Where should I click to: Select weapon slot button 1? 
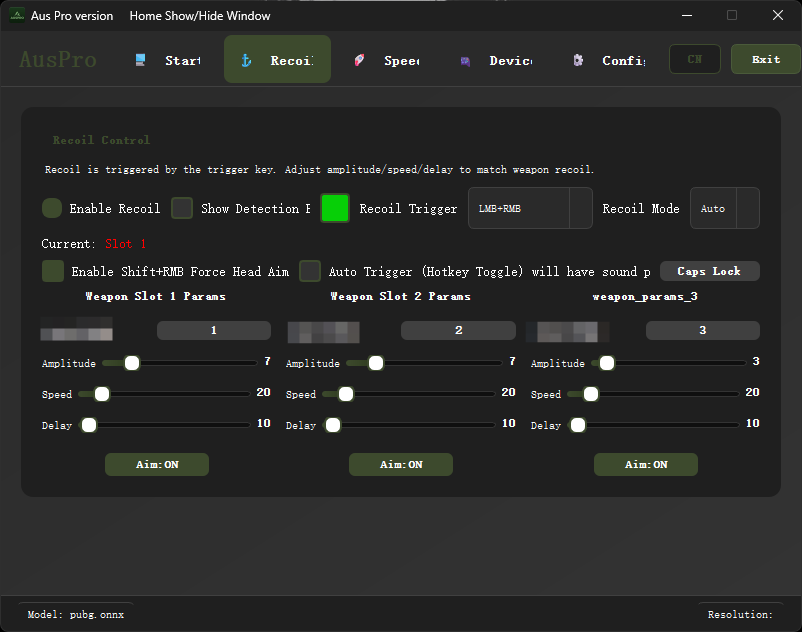pyautogui.click(x=214, y=330)
